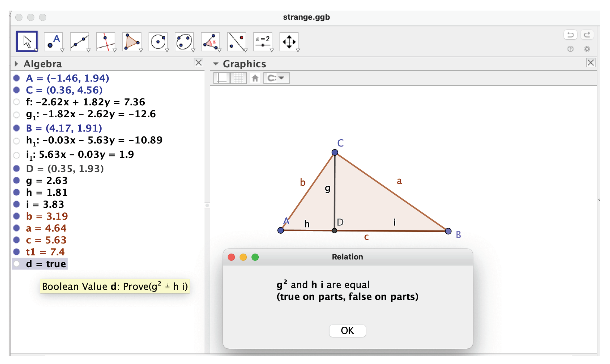610x364 pixels.
Task: Toggle visibility of point D
Action: click(17, 169)
